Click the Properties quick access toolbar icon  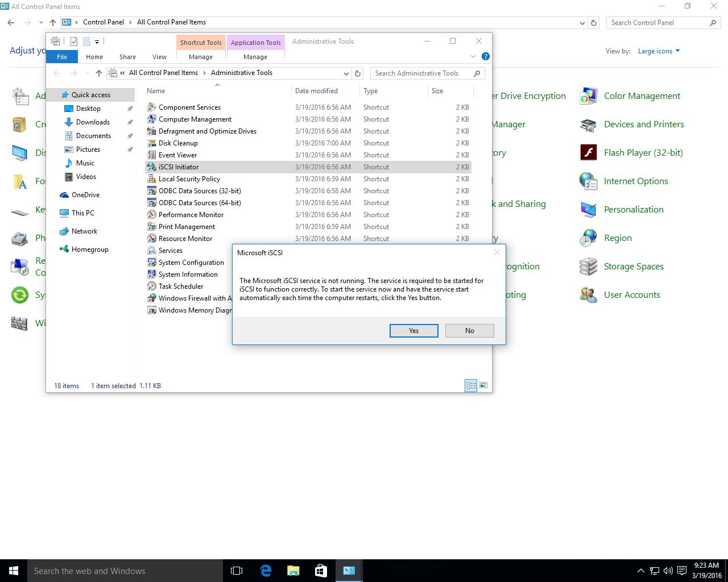coord(74,41)
